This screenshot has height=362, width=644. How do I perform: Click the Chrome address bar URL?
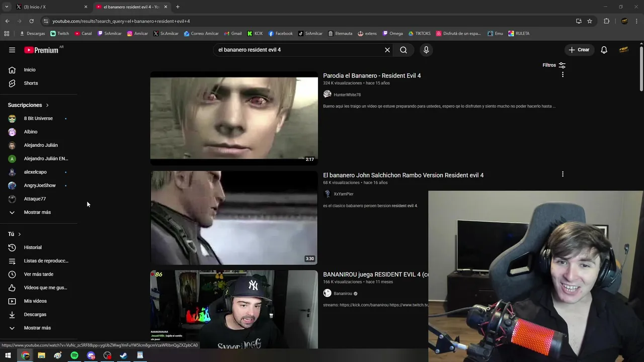121,21
